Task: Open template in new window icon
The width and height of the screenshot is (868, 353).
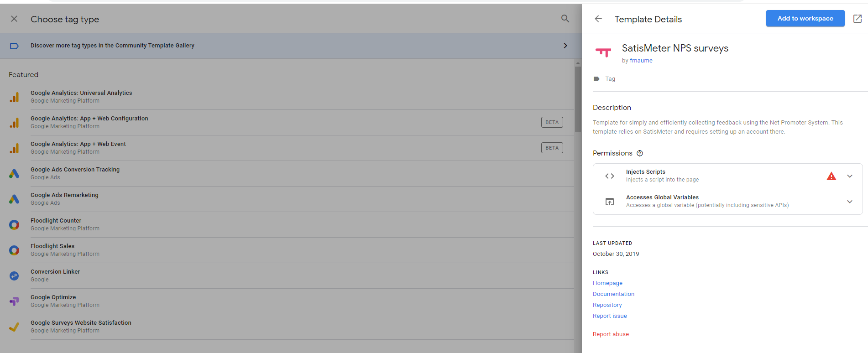Action: pos(858,19)
